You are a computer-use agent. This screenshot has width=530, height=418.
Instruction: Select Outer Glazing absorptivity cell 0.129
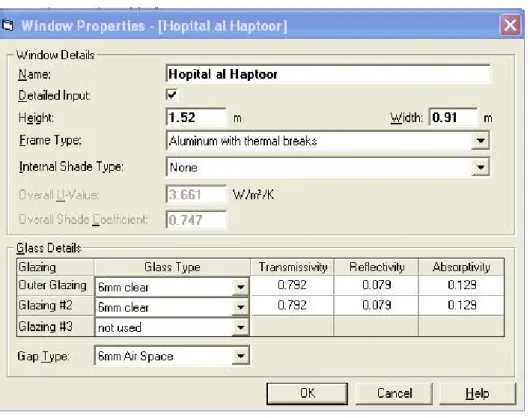(x=462, y=285)
